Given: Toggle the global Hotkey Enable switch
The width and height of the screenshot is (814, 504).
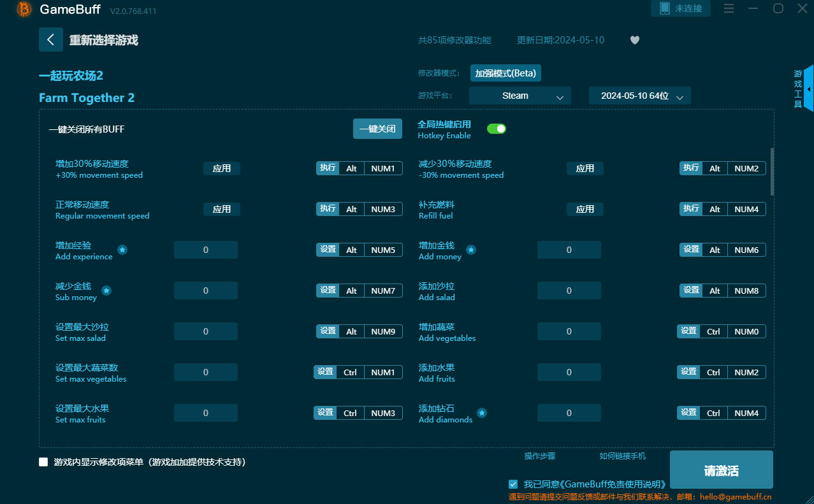Looking at the screenshot, I should [496, 129].
